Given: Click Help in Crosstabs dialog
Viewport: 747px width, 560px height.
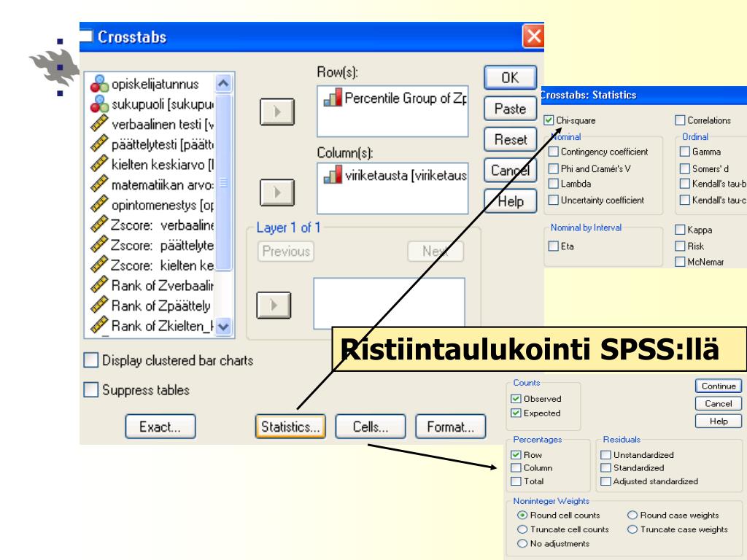Looking at the screenshot, I should point(510,201).
